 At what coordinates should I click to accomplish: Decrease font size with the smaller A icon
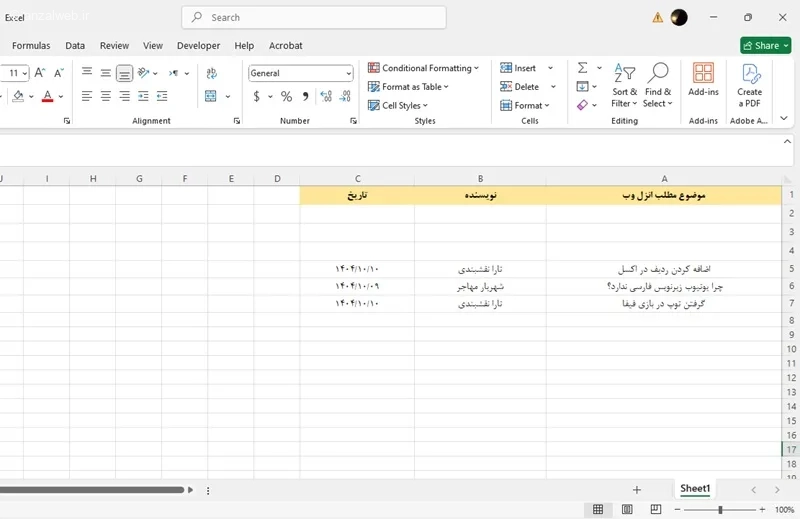pos(59,73)
